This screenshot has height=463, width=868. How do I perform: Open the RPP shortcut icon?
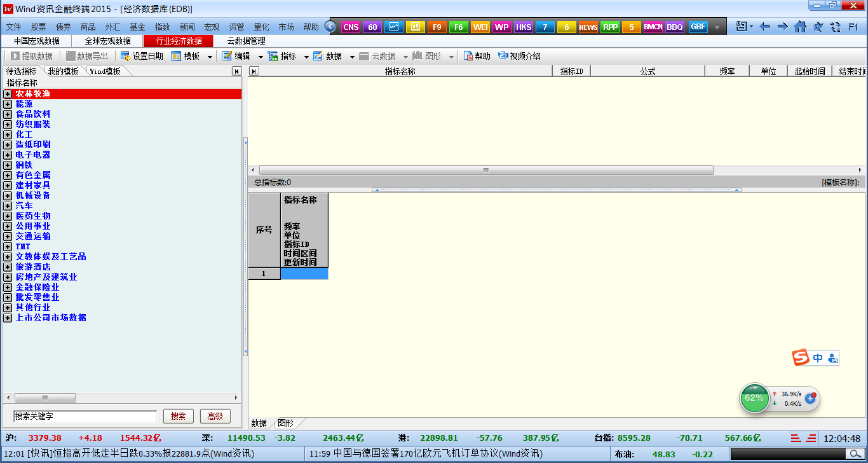coord(610,27)
